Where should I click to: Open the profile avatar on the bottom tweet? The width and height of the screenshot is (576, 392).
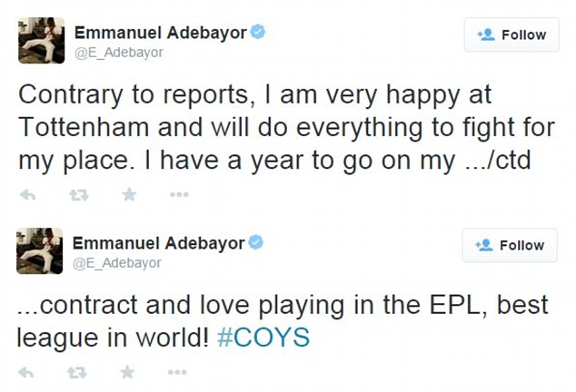pyautogui.click(x=39, y=251)
